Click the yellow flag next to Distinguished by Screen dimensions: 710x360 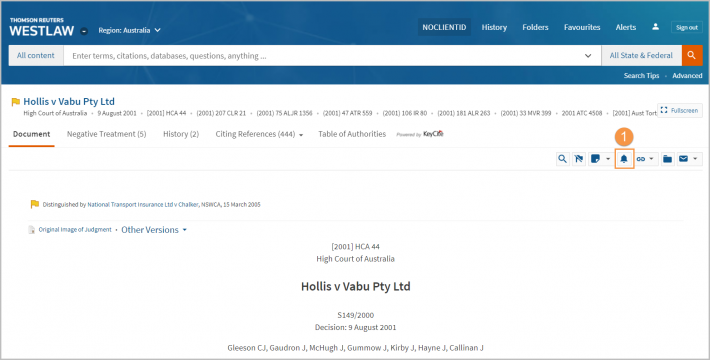click(35, 204)
